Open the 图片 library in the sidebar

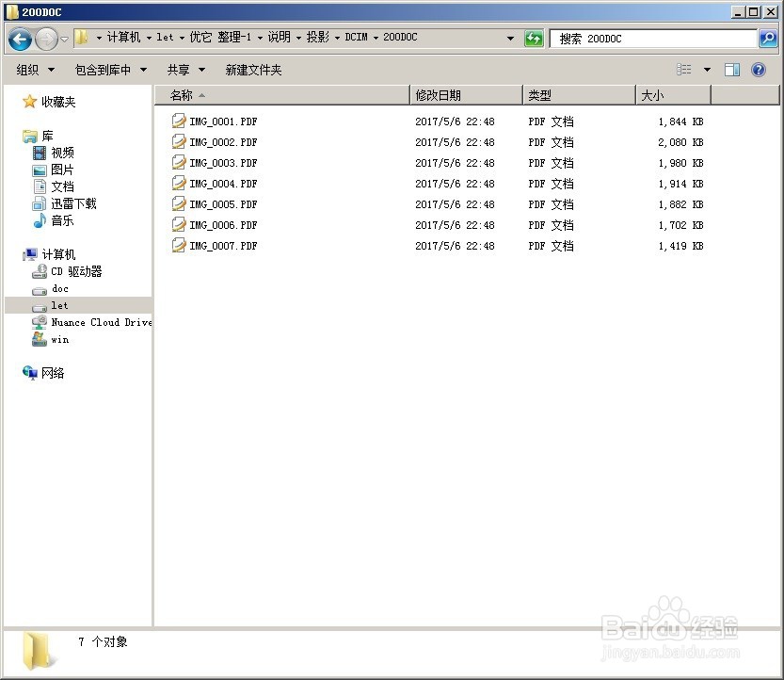coord(63,170)
